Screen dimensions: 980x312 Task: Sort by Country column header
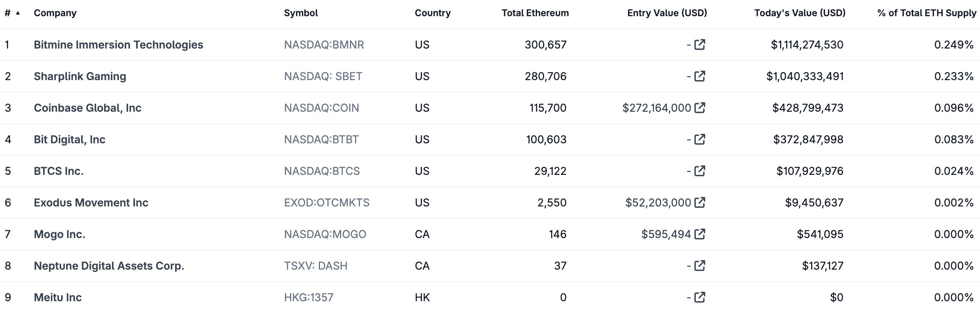pos(433,13)
